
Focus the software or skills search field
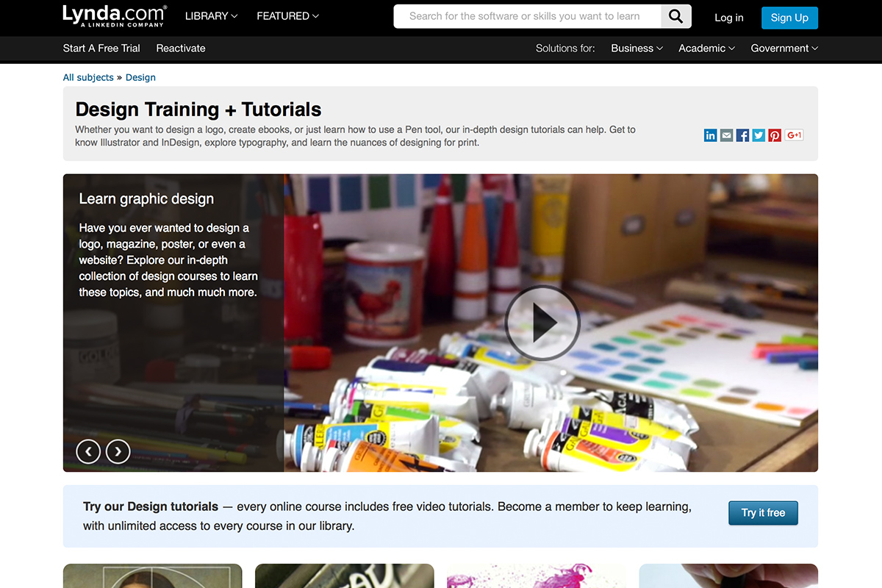point(526,16)
